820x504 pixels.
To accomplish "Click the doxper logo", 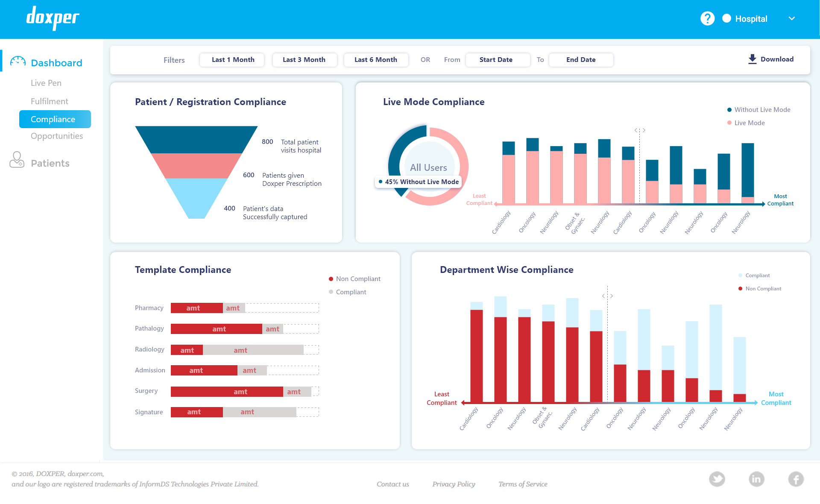I will coord(53,18).
